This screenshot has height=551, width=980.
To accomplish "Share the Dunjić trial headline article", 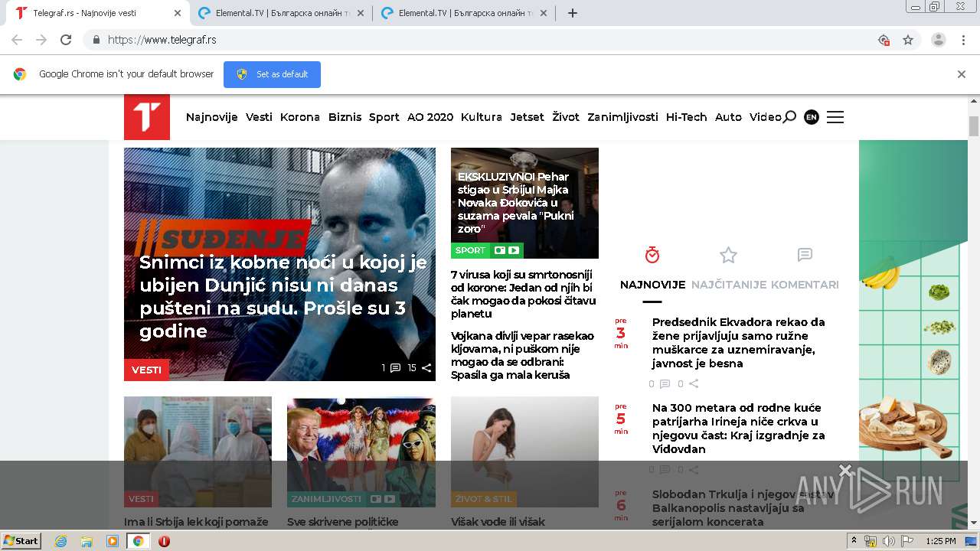I will [x=426, y=368].
